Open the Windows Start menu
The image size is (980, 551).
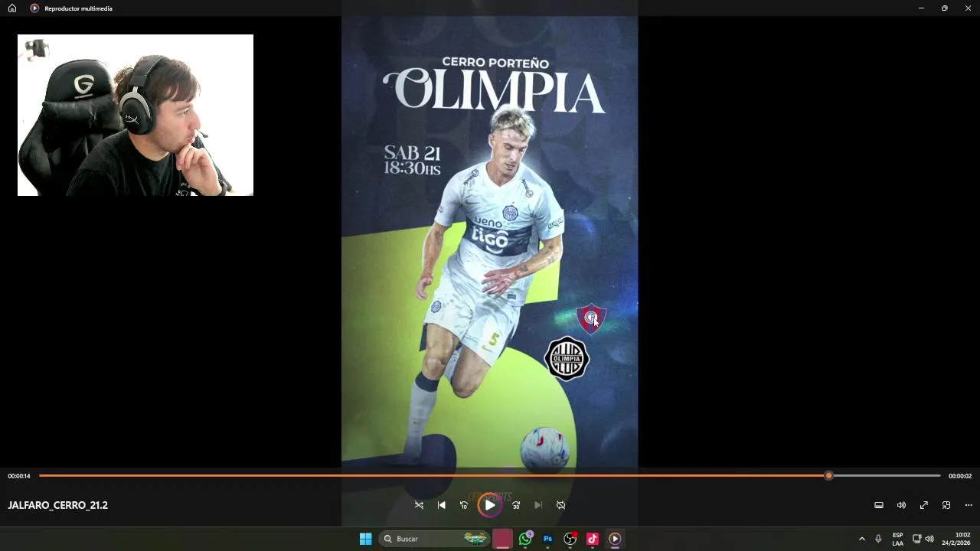(x=366, y=539)
